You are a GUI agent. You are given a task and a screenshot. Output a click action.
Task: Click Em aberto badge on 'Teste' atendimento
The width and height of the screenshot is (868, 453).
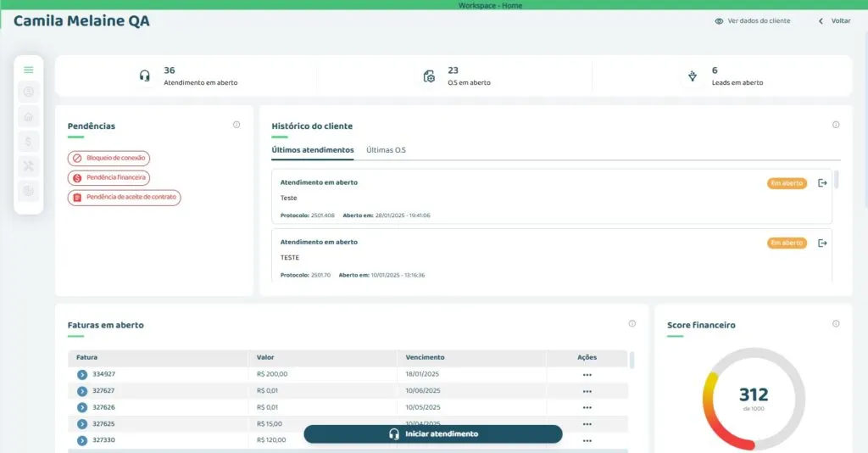click(x=787, y=182)
